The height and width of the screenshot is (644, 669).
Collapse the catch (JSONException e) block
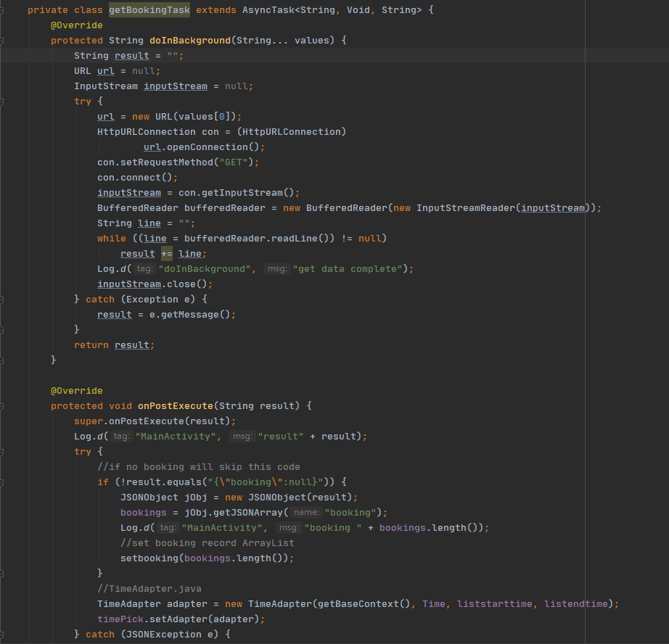click(1, 635)
